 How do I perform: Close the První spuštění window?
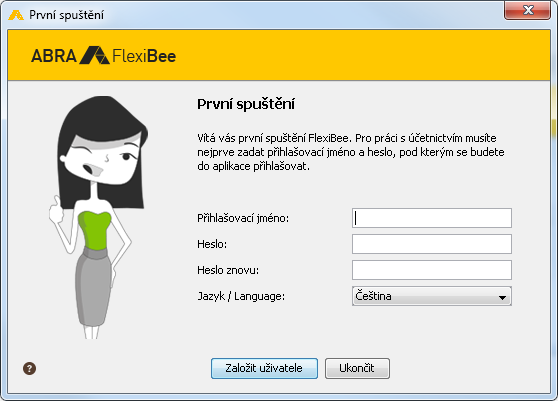pos(527,10)
